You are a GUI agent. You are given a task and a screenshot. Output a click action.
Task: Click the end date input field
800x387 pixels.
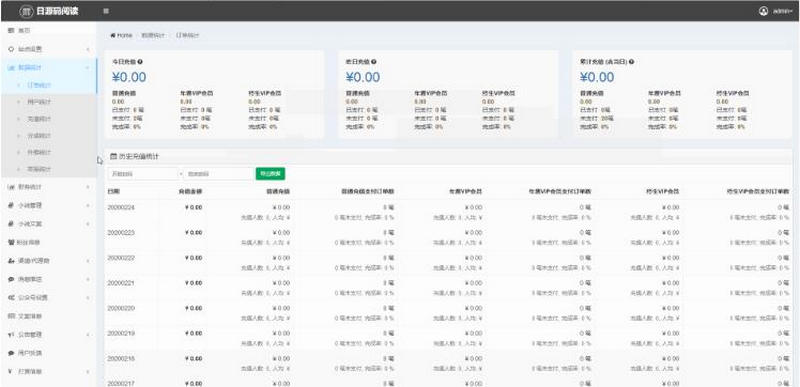pos(218,174)
